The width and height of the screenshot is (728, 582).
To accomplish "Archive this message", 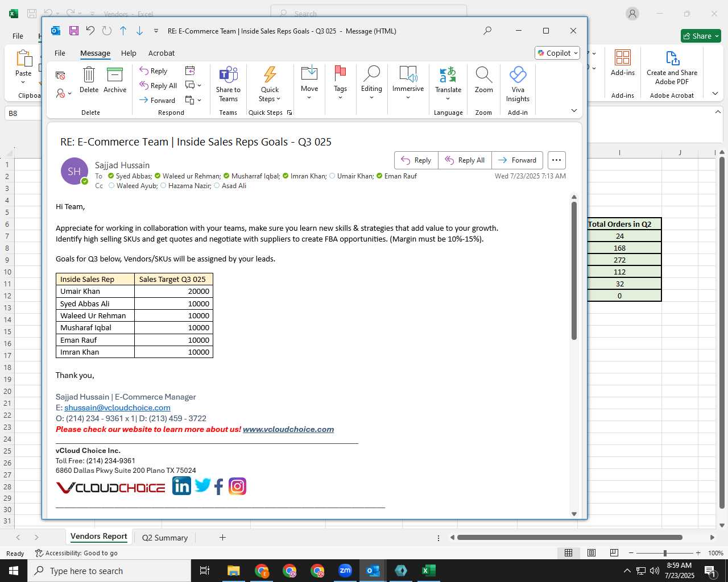I will pos(115,80).
